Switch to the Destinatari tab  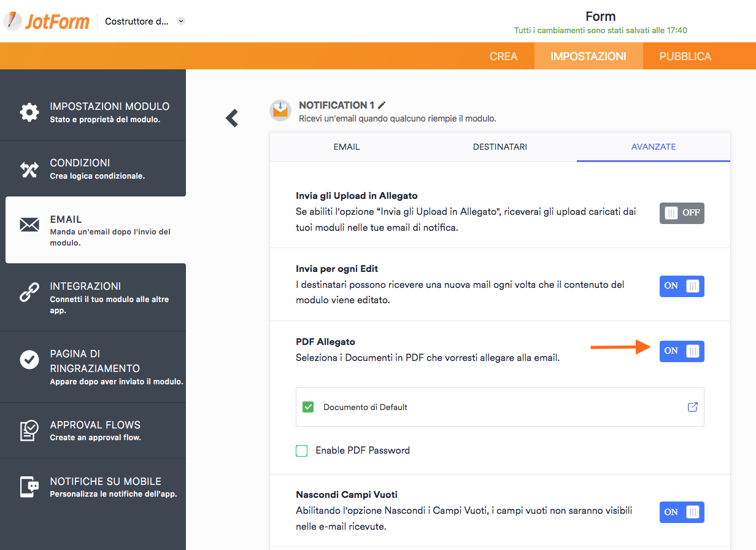pos(499,147)
